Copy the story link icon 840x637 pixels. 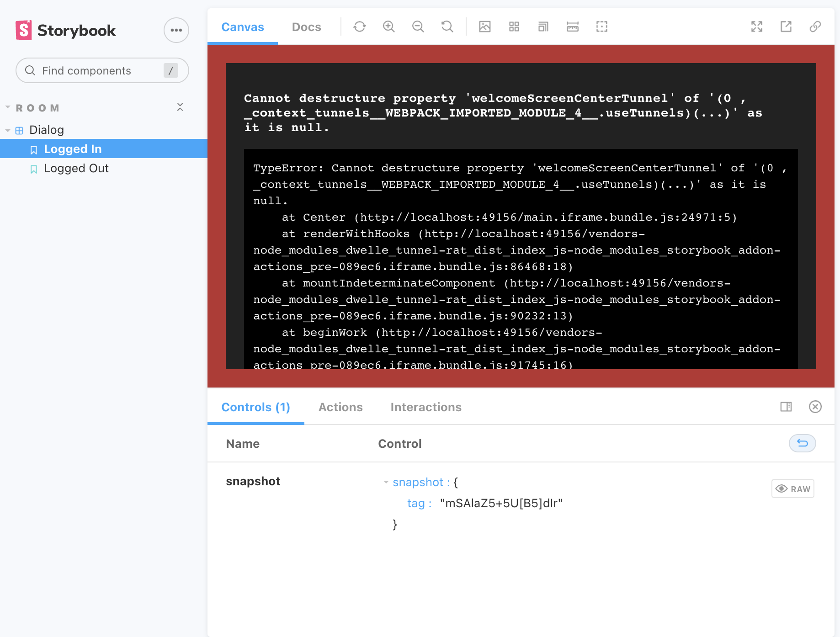coord(815,27)
